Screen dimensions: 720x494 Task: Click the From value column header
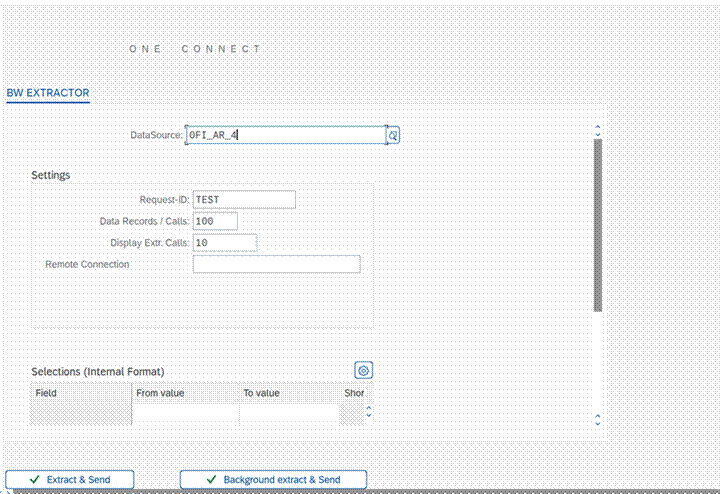tap(185, 393)
